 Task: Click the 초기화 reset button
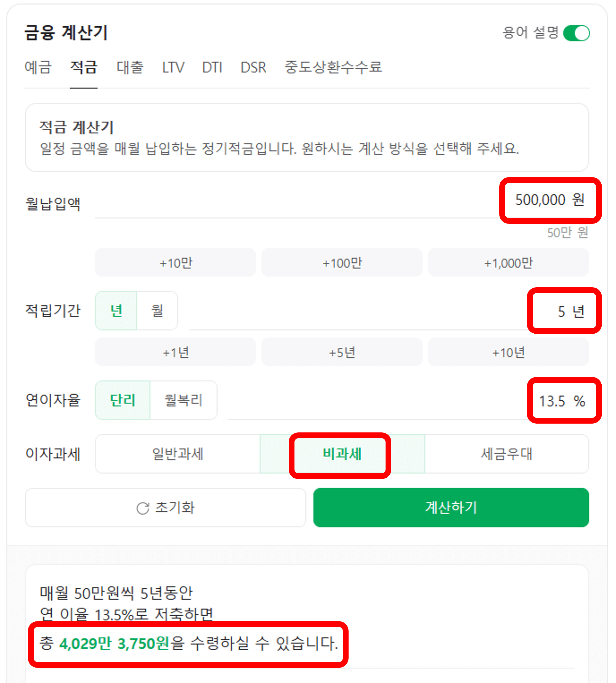click(166, 508)
